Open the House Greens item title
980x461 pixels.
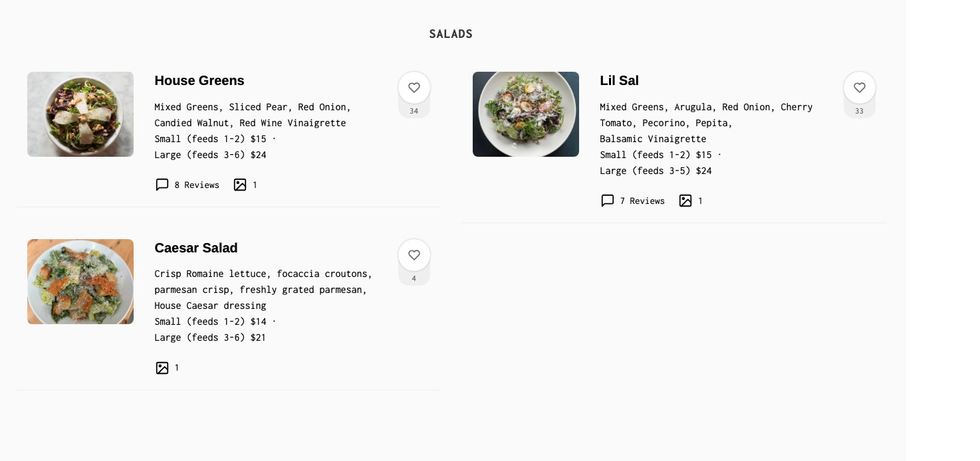pyautogui.click(x=199, y=80)
